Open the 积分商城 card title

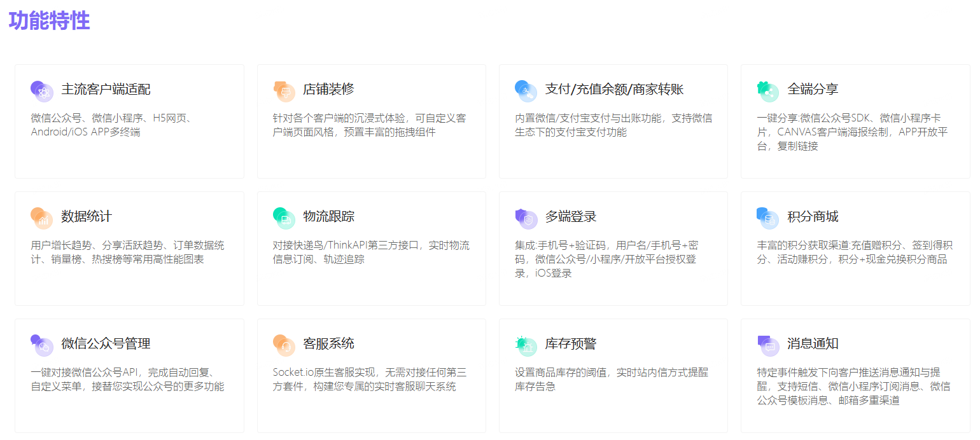pyautogui.click(x=813, y=217)
